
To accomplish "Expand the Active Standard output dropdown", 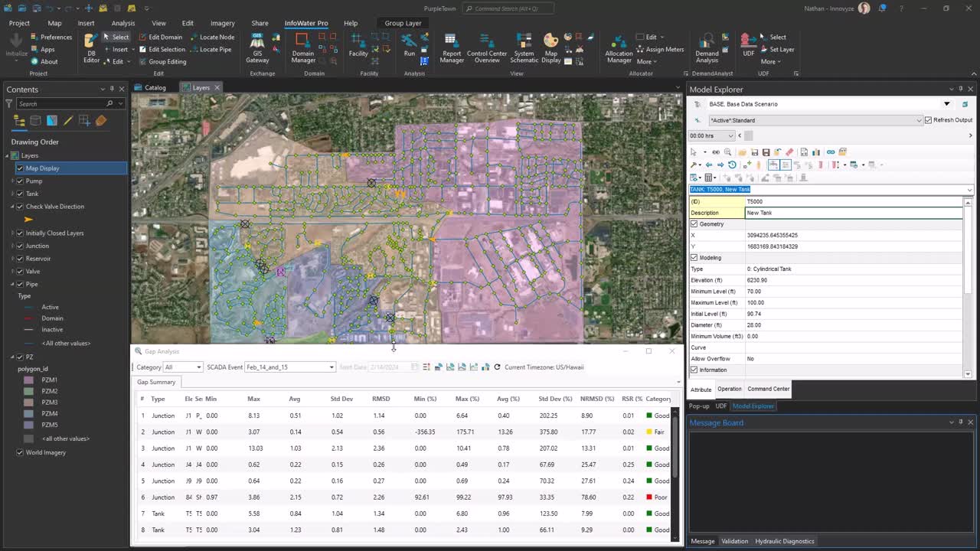I will (x=919, y=120).
